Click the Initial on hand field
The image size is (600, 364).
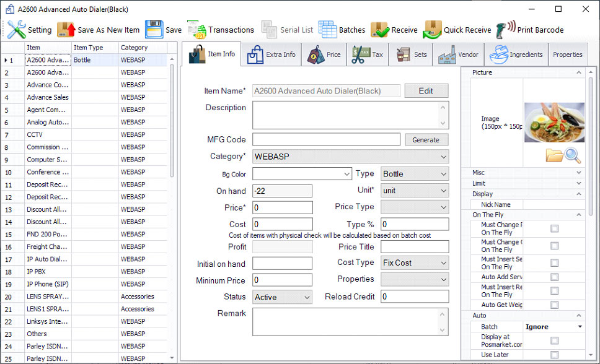click(x=283, y=264)
